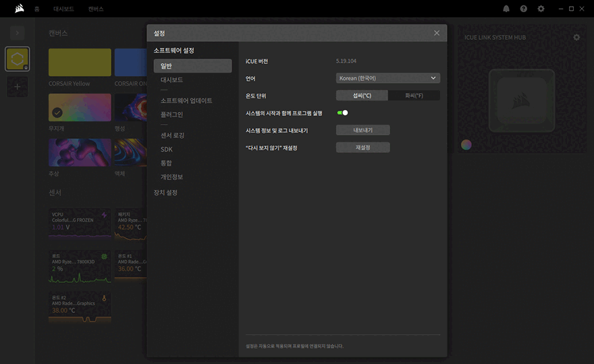Click the Corsair sails logo
Screen dimensions: 594x364
(20, 8)
